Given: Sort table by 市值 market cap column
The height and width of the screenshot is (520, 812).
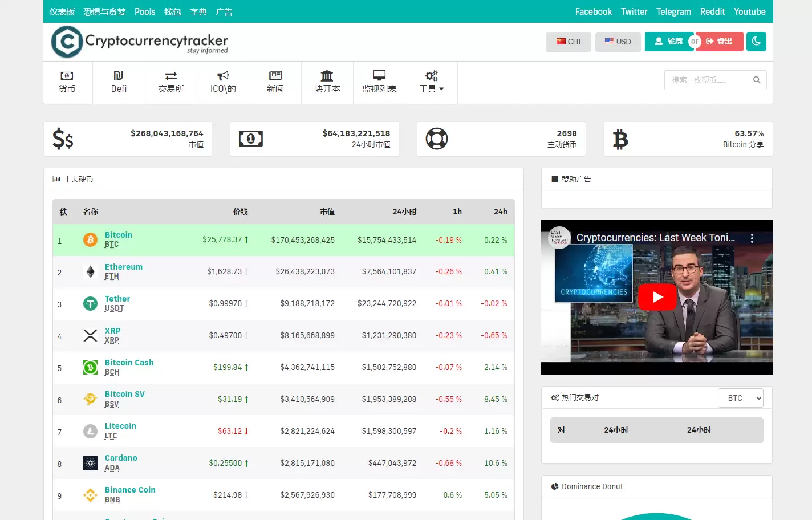Looking at the screenshot, I should coord(327,212).
